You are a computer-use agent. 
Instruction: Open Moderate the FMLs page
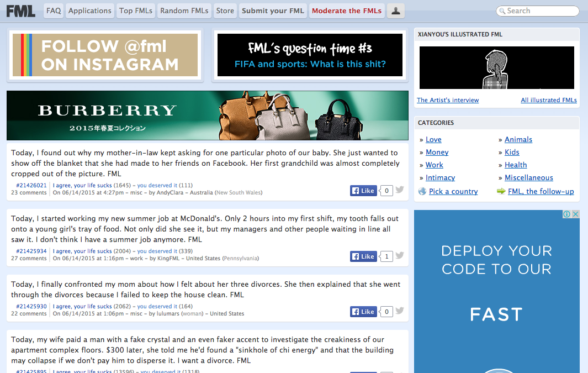pyautogui.click(x=347, y=10)
